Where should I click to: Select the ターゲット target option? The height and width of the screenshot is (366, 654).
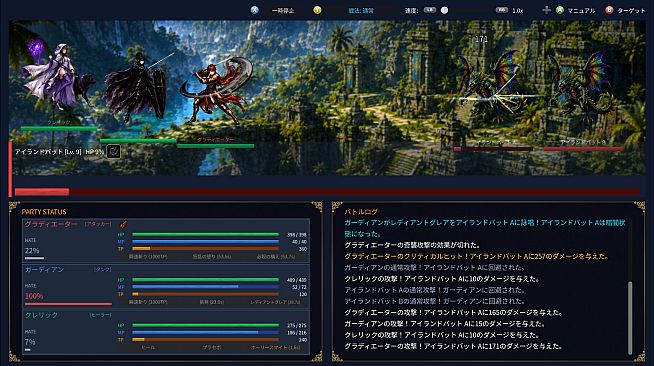[631, 10]
